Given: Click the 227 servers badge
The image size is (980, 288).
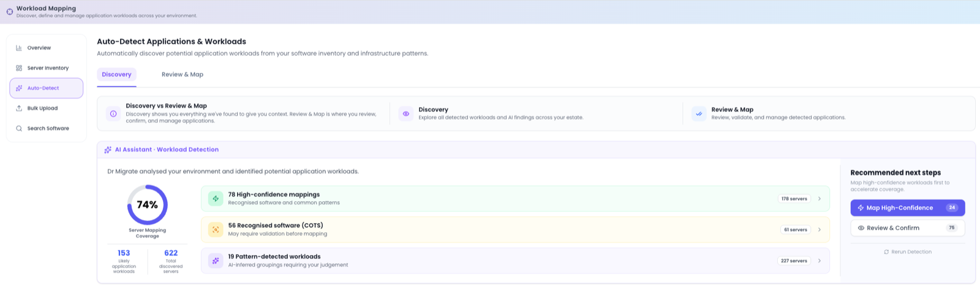Looking at the screenshot, I should [794, 260].
